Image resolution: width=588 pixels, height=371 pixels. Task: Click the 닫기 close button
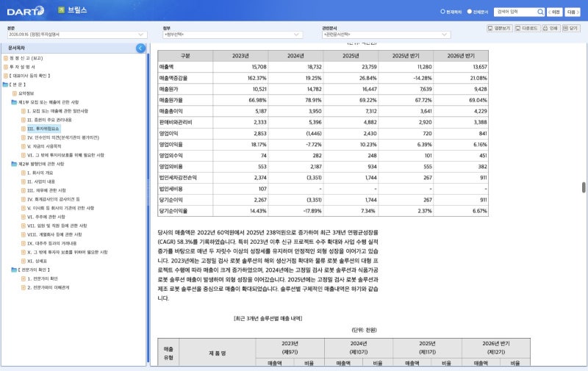(x=571, y=28)
